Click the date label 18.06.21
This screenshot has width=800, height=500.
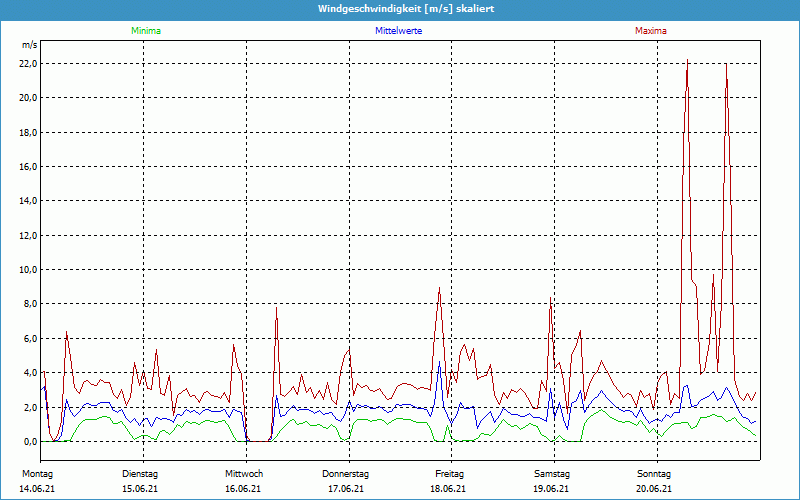(x=449, y=489)
